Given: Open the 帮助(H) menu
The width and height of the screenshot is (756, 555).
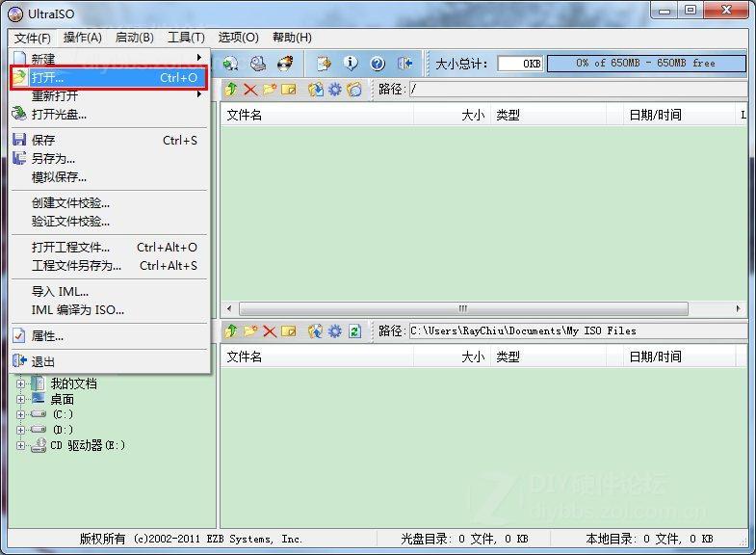Looking at the screenshot, I should [292, 38].
